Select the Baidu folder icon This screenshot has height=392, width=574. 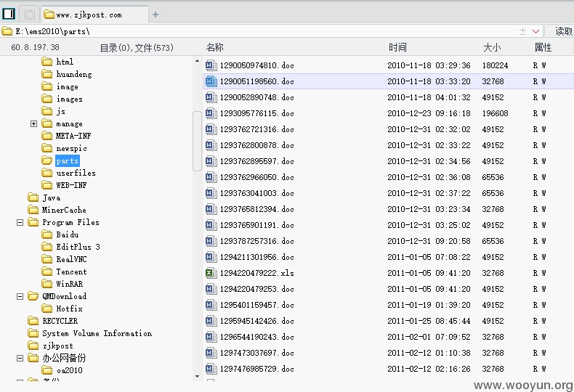coord(47,234)
